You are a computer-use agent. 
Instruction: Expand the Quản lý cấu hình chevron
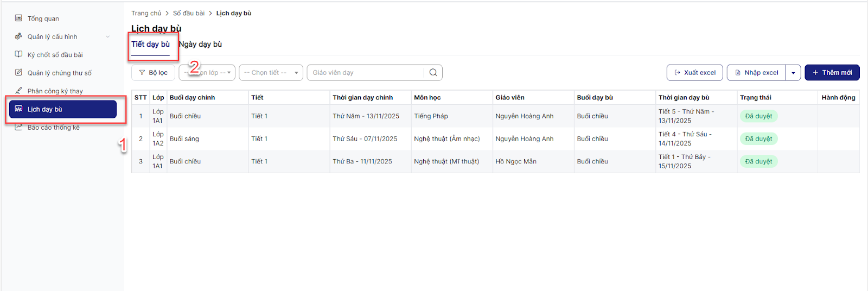point(107,37)
